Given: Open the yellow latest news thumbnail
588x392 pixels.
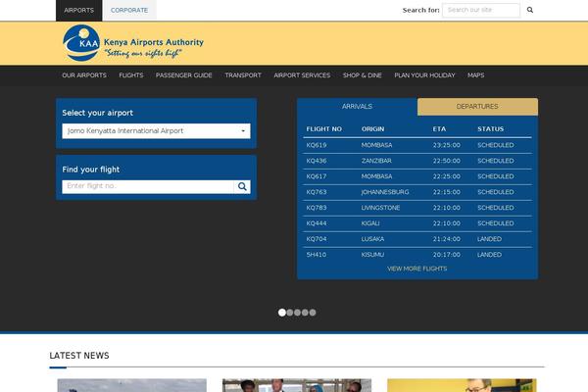Looking at the screenshot, I should tap(462, 385).
